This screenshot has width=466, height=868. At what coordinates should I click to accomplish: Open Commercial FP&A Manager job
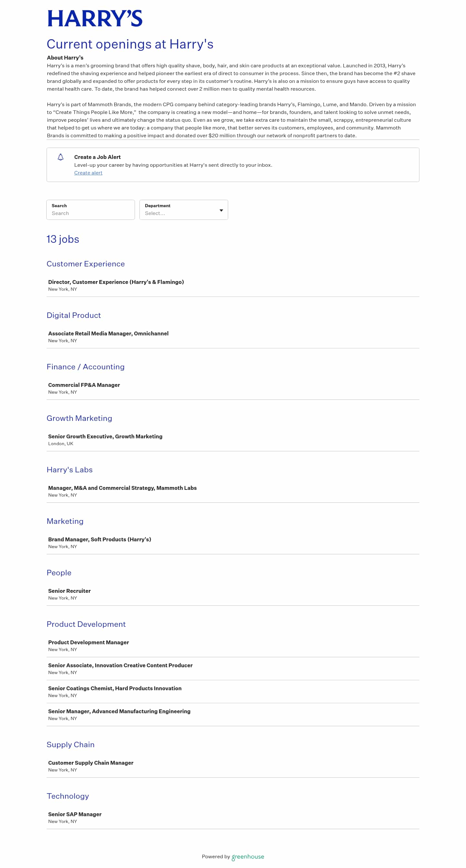[84, 385]
